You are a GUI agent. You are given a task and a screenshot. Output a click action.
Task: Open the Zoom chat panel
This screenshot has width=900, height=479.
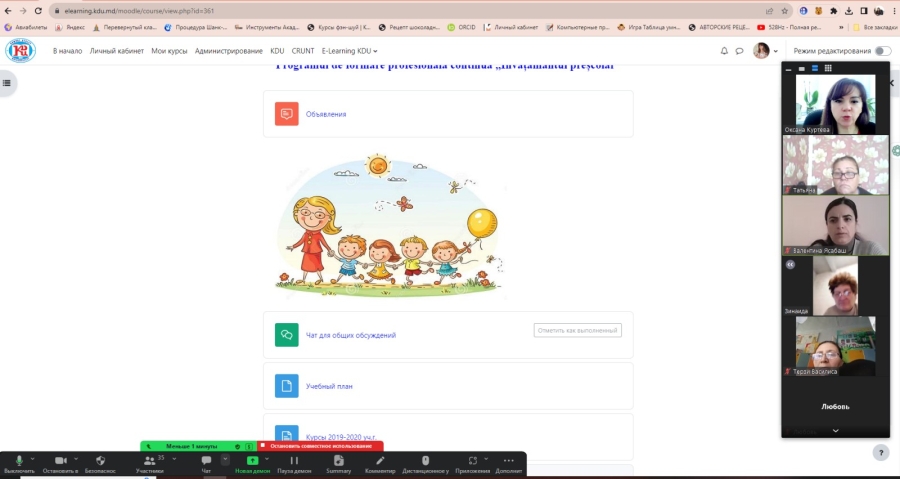(206, 460)
